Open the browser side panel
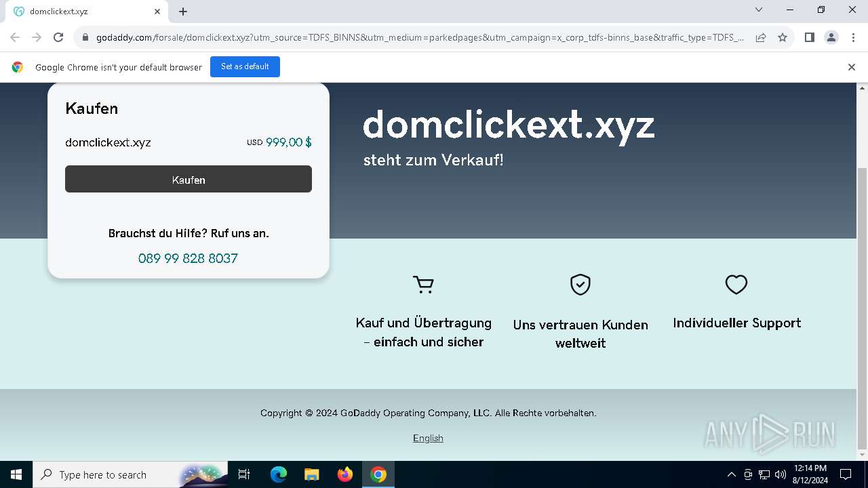This screenshot has height=488, width=868. [809, 37]
